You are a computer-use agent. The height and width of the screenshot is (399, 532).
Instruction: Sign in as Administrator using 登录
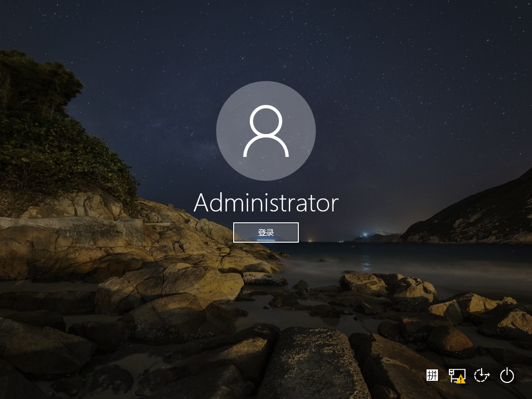[x=266, y=232]
